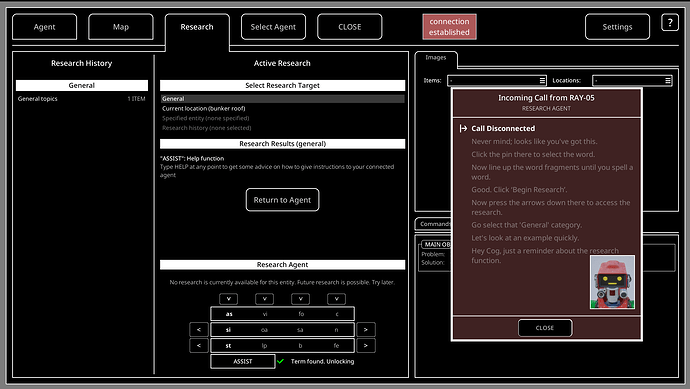Open the Select Agent tab
The height and width of the screenshot is (389, 690).
click(273, 27)
